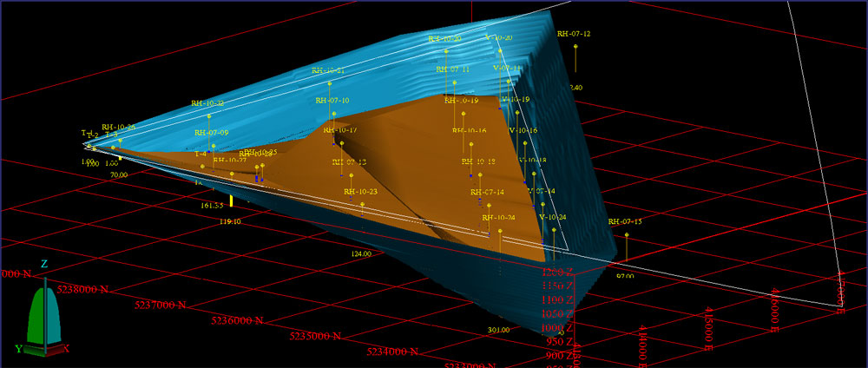Viewport: 868px width, 368px height.
Task: Click the green Y axis label on gizmo
Action: pyautogui.click(x=17, y=349)
